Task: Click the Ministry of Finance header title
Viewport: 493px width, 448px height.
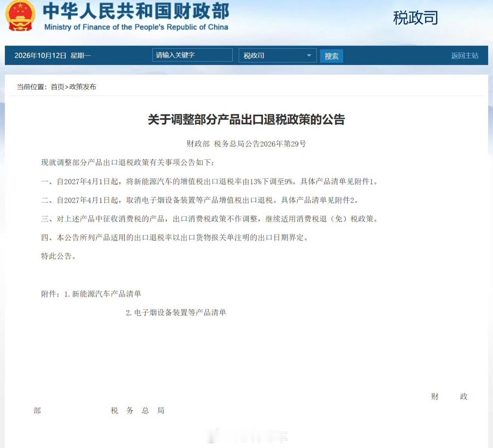Action: tap(136, 16)
